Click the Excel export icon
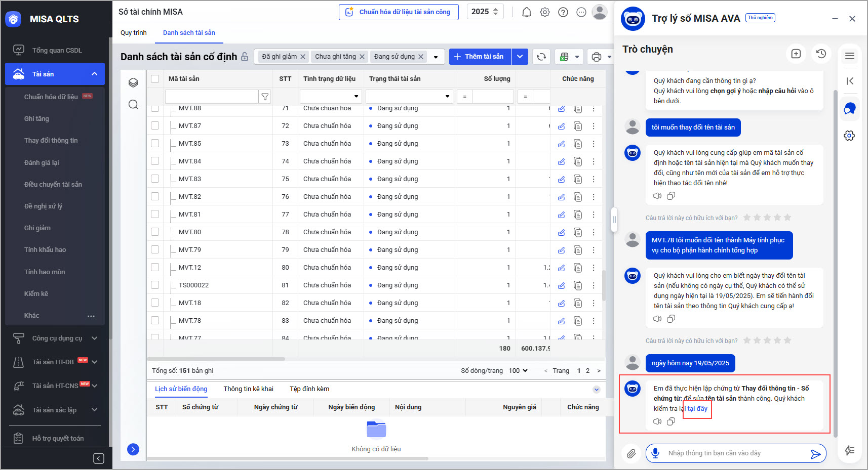 [x=565, y=57]
